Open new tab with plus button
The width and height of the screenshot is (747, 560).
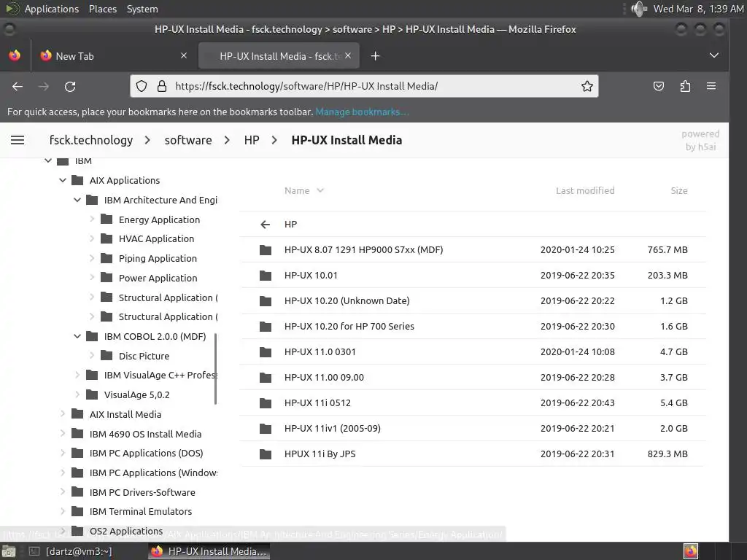(376, 56)
